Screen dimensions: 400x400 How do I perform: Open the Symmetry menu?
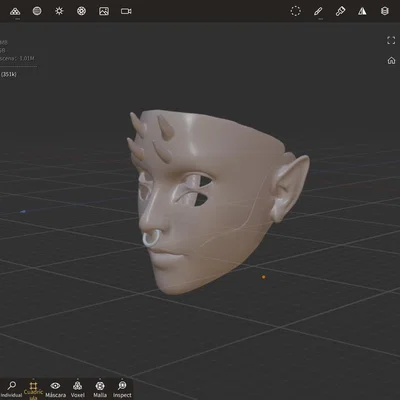[362, 11]
